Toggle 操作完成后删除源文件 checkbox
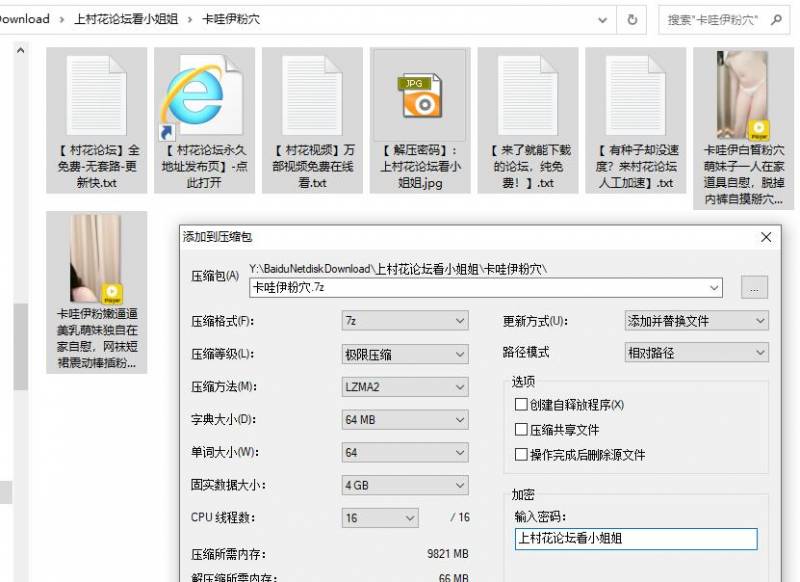The width and height of the screenshot is (800, 582). coord(520,454)
